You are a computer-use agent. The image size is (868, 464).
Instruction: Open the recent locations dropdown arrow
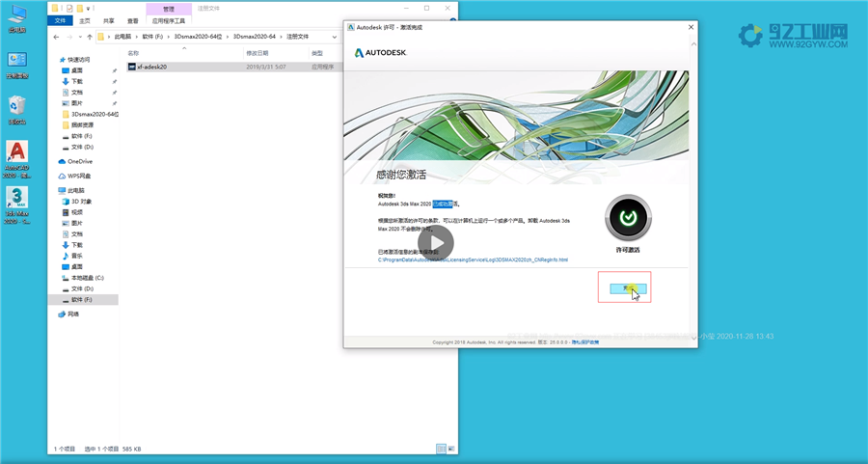(80, 37)
